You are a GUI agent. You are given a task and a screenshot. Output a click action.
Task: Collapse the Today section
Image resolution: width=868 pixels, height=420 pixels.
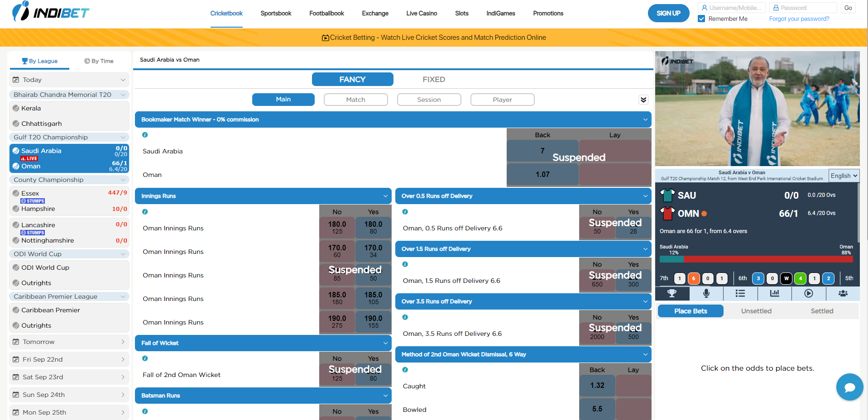pyautogui.click(x=123, y=80)
